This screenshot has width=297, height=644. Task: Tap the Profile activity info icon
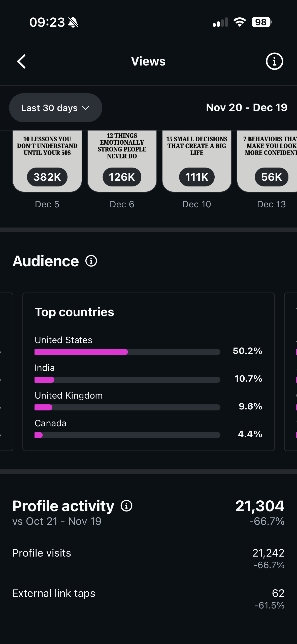126,506
